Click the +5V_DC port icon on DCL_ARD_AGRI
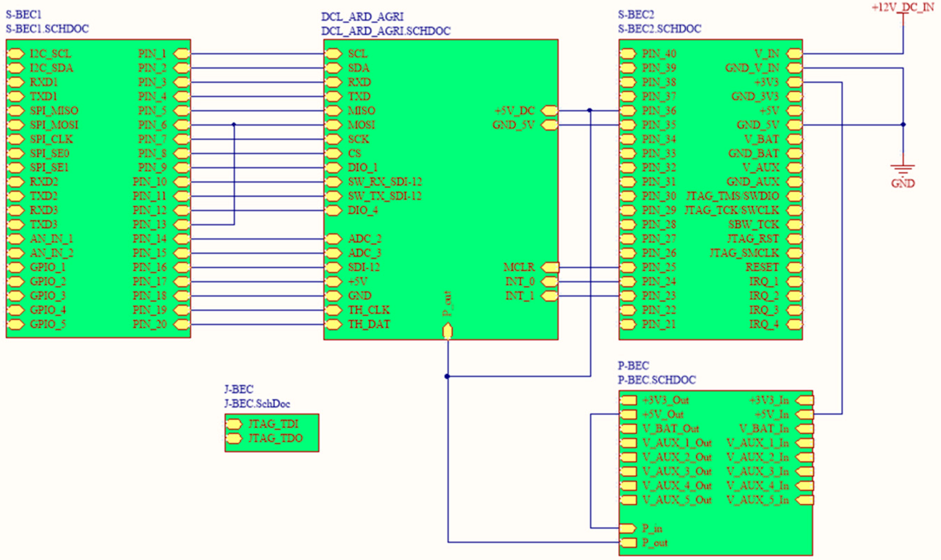Screen dimensions: 941x560 click(x=549, y=111)
